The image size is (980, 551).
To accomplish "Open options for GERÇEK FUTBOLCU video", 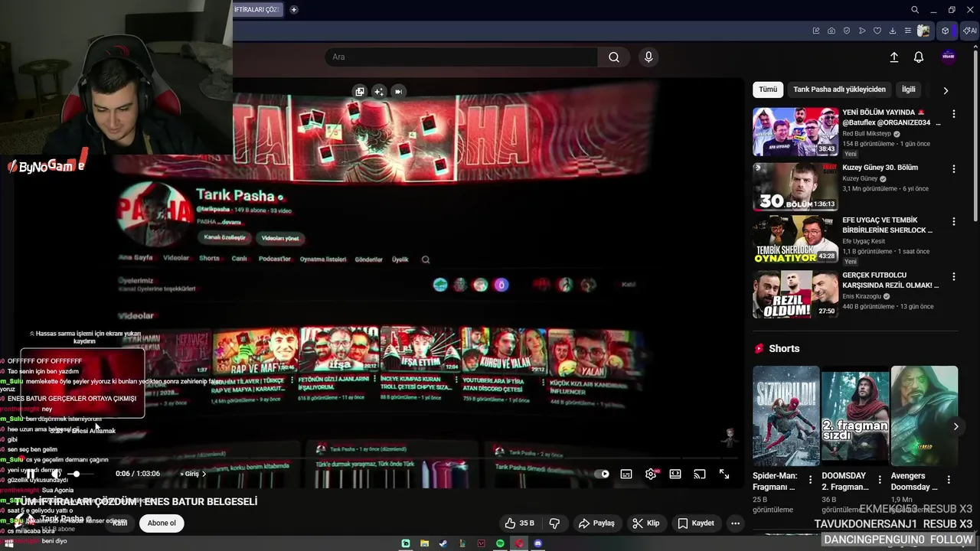I will [x=954, y=277].
